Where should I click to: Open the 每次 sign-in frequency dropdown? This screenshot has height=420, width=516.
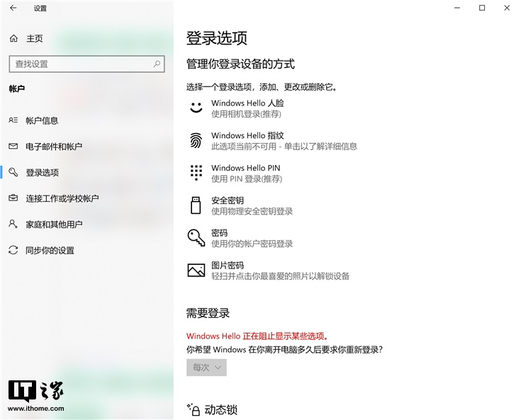click(x=206, y=368)
